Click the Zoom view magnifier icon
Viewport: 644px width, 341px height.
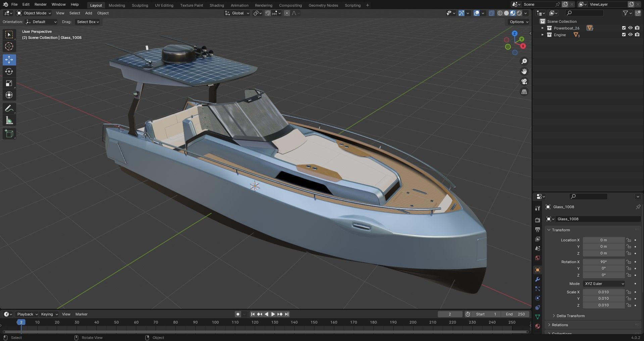coord(524,61)
